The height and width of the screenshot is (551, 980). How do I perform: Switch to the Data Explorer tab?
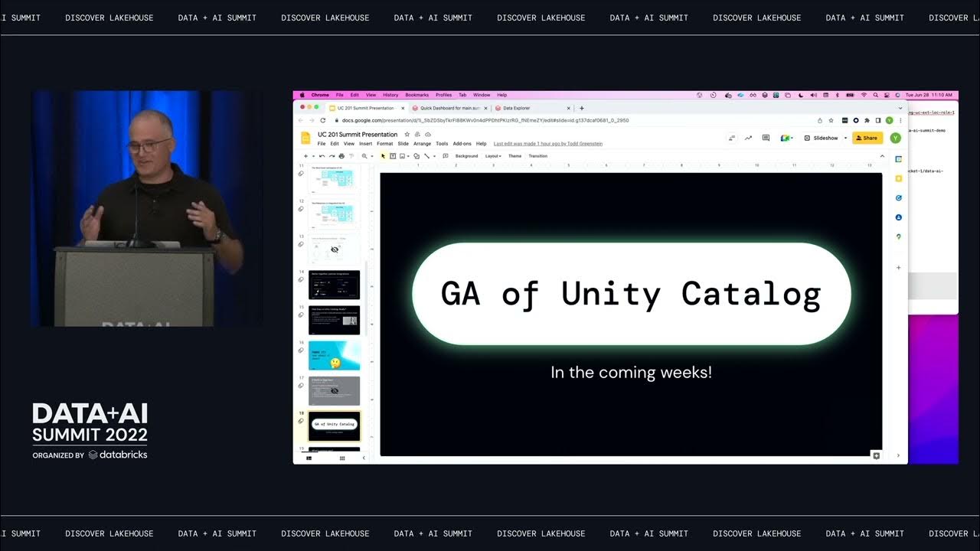coord(531,108)
